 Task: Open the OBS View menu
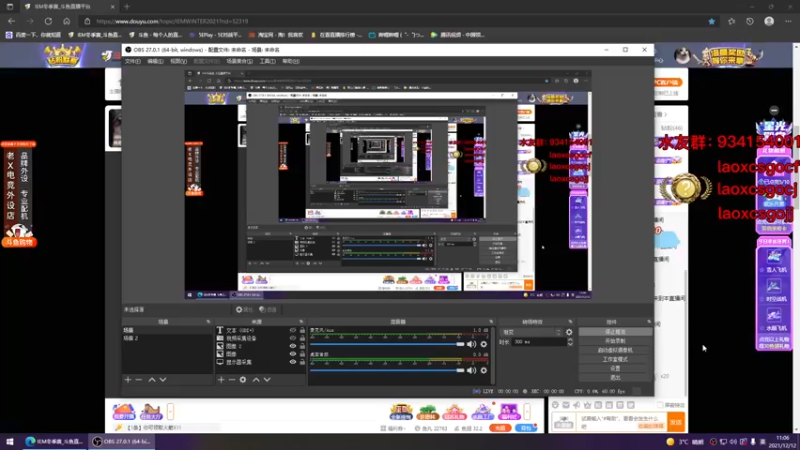pyautogui.click(x=178, y=61)
